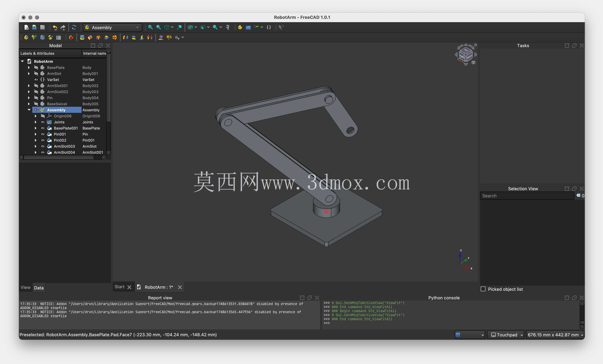This screenshot has width=603, height=364.
Task: Open a document file
Action: [x=34, y=27]
